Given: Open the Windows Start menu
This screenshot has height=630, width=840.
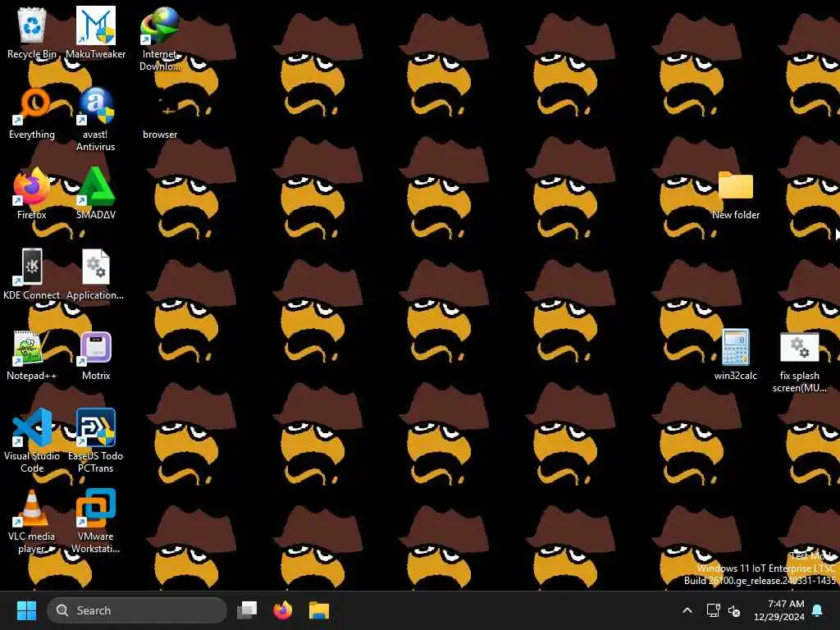Looking at the screenshot, I should 26,610.
